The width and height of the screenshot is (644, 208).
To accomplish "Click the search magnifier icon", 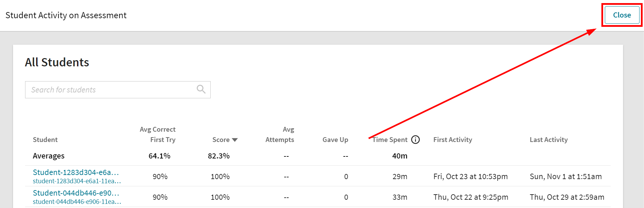I will pos(200,89).
